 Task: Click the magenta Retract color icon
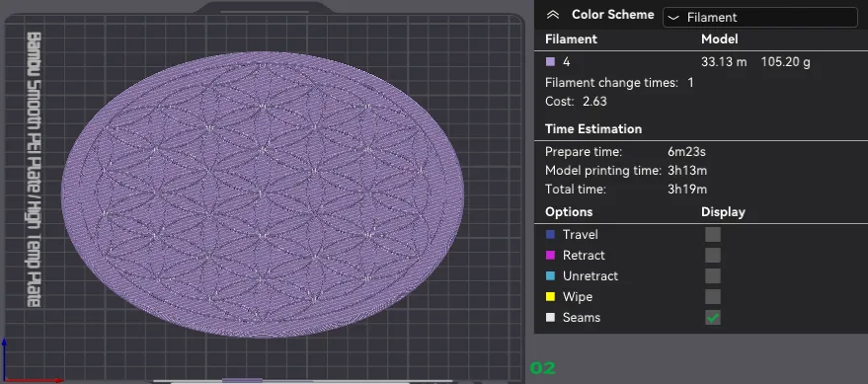point(550,255)
